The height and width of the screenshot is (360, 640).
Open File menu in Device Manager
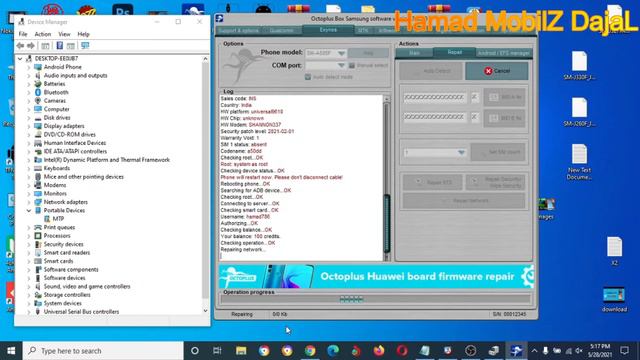click(23, 34)
